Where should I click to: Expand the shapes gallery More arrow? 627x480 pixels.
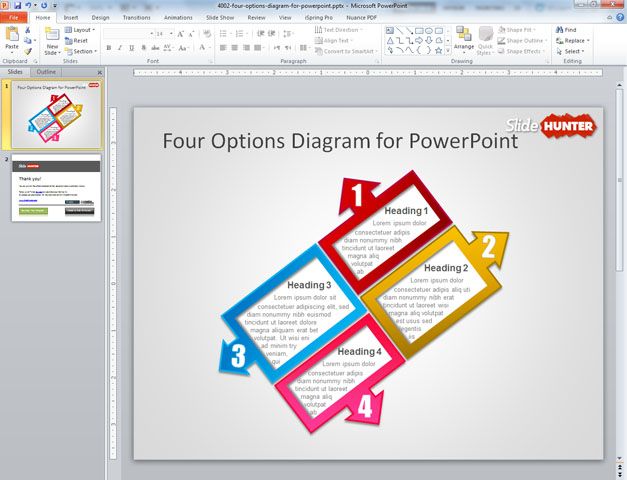(448, 51)
